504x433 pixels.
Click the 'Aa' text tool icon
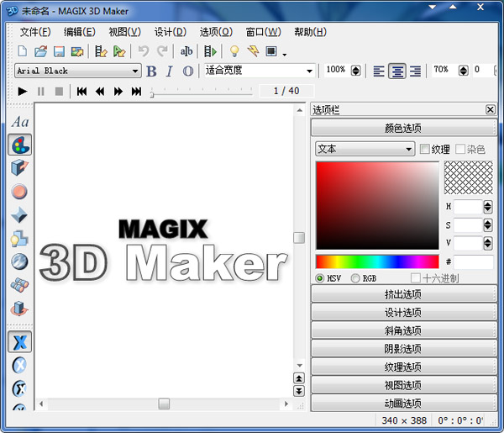[20, 122]
